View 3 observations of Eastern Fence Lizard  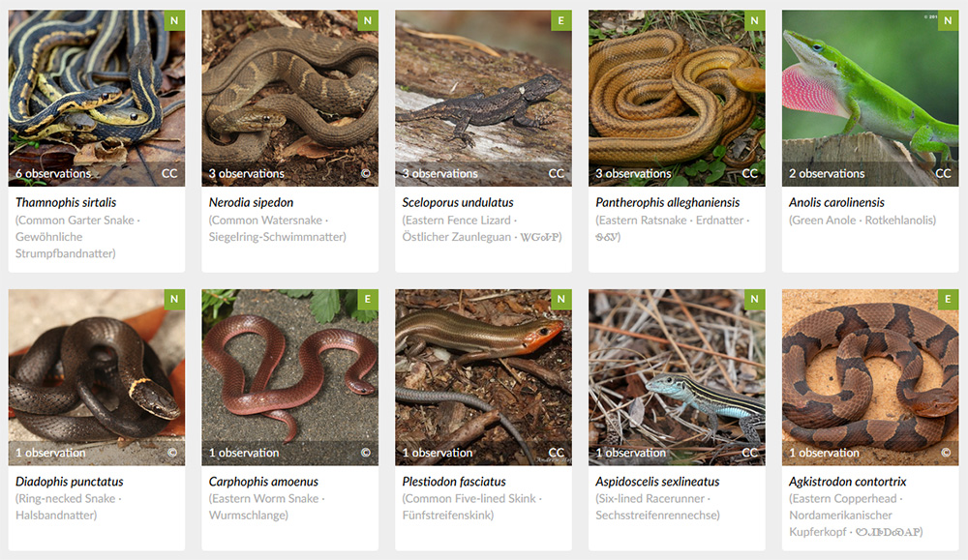click(440, 173)
